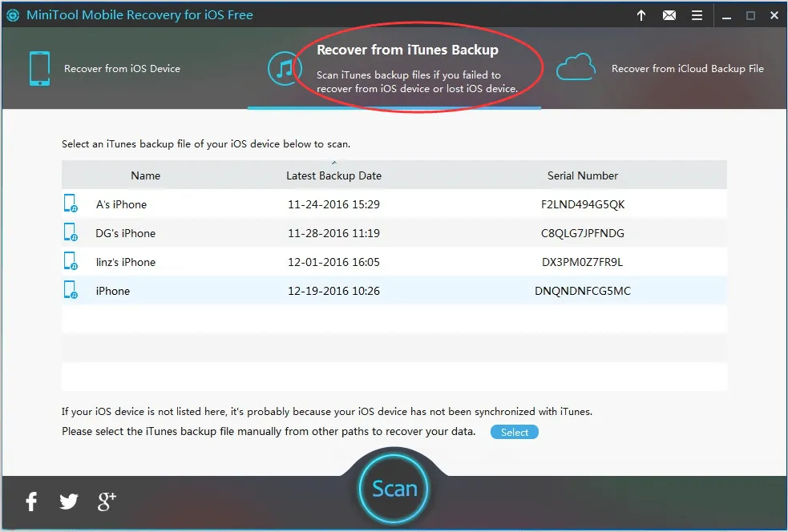The image size is (788, 532).
Task: Sort by Latest Backup Date column header
Action: pyautogui.click(x=333, y=175)
